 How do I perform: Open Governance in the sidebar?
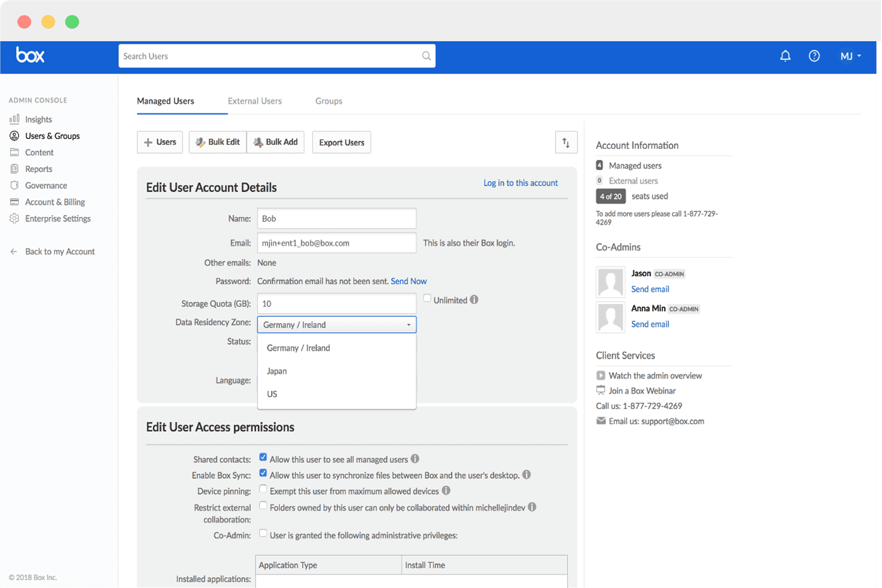click(x=46, y=186)
